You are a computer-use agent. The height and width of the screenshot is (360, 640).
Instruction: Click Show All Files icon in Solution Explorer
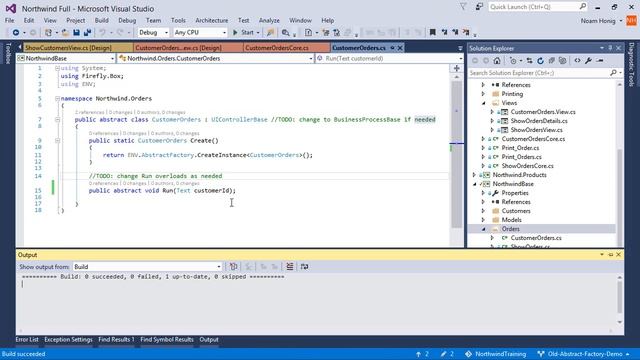[x=562, y=60]
